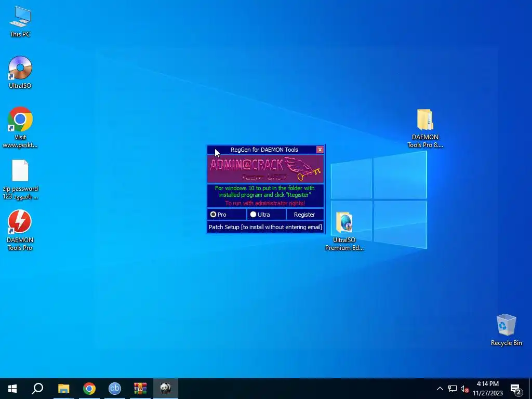532x399 pixels.
Task: Open This PC desktop icon
Action: pyautogui.click(x=20, y=22)
